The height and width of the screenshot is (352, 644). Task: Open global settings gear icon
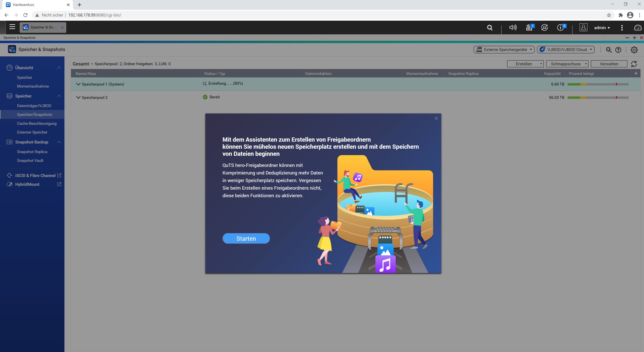(634, 50)
